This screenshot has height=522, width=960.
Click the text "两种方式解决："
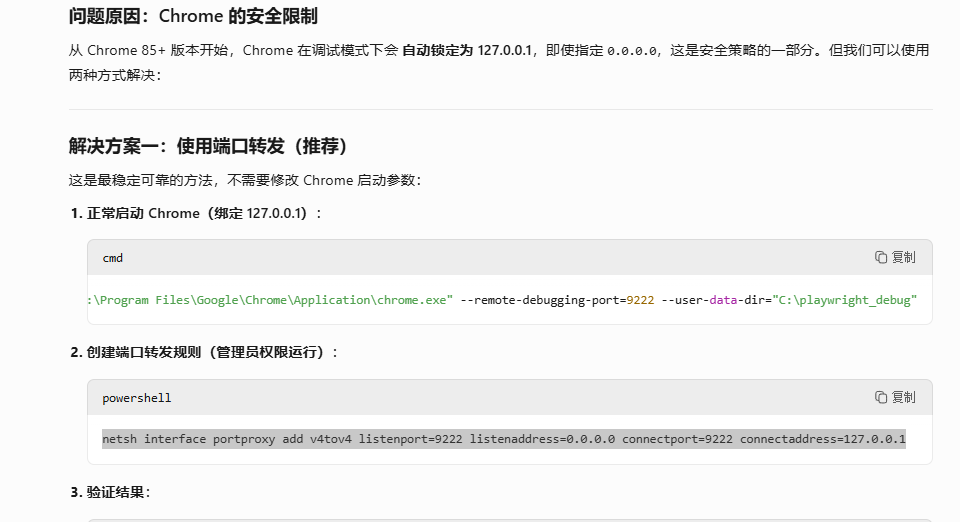(x=115, y=75)
